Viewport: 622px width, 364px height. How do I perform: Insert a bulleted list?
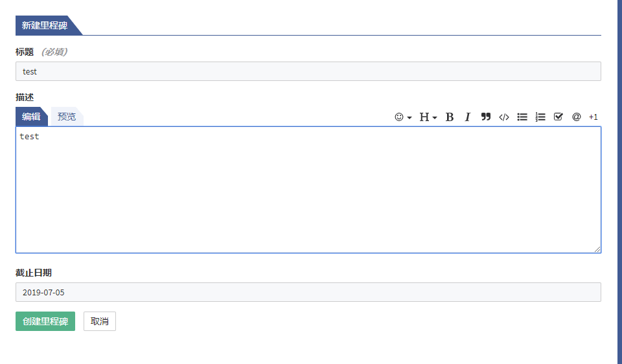[522, 117]
